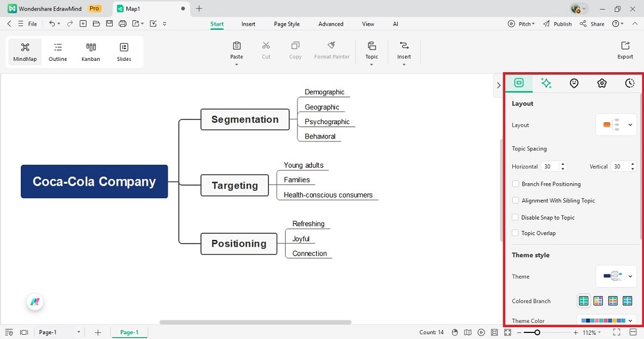Open the AI ribbon tab

tap(395, 24)
